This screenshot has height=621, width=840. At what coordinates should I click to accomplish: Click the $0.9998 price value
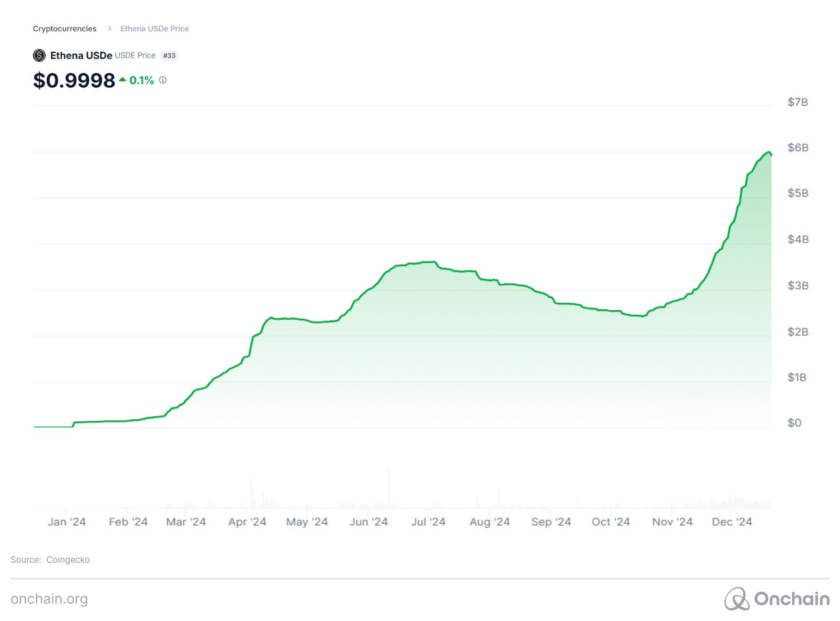(74, 80)
